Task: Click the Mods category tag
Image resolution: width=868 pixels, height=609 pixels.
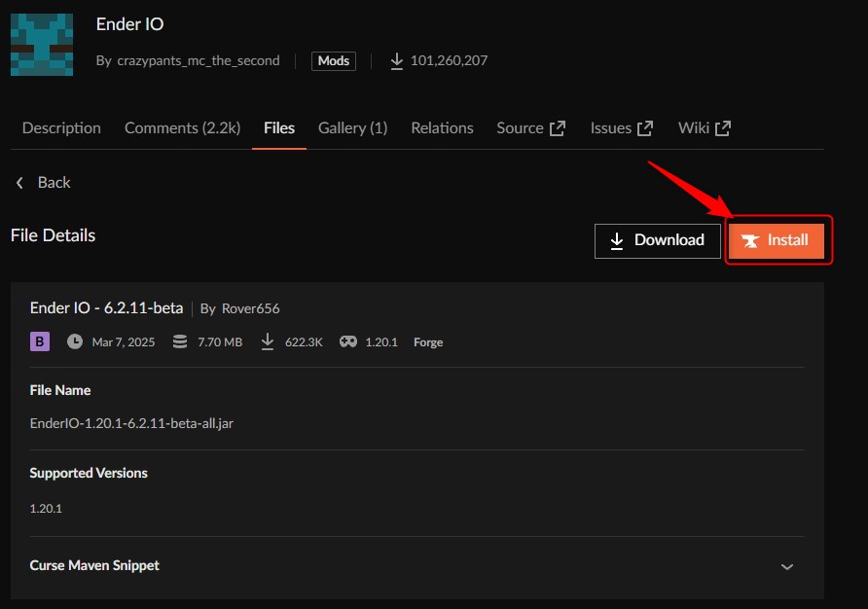Action: [333, 61]
